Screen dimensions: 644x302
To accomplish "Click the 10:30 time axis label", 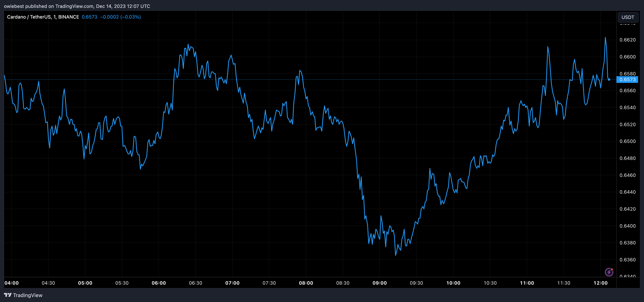I will click(x=490, y=283).
